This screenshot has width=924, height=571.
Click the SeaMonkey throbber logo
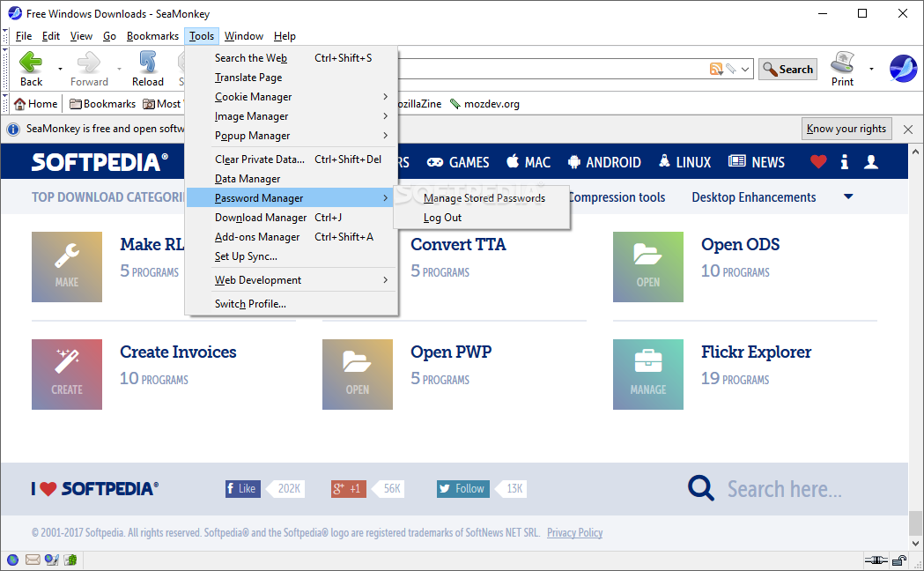coord(904,69)
